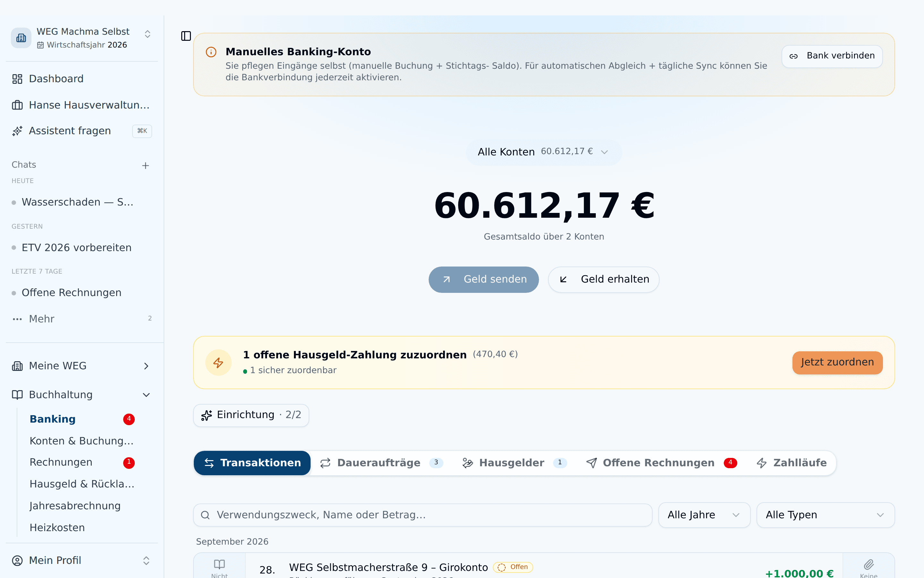The image size is (924, 578).
Task: Click the three-dots Mehr icon
Action: pyautogui.click(x=17, y=319)
